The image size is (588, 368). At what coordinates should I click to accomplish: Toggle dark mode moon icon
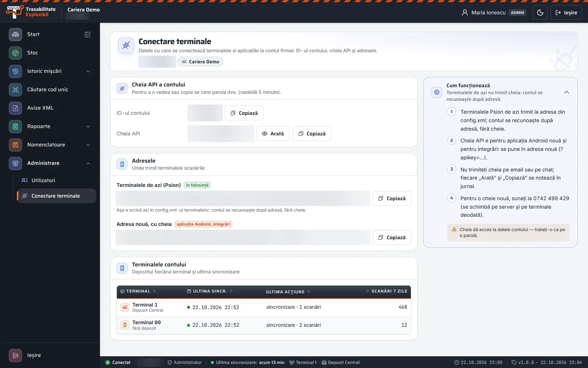click(x=540, y=13)
